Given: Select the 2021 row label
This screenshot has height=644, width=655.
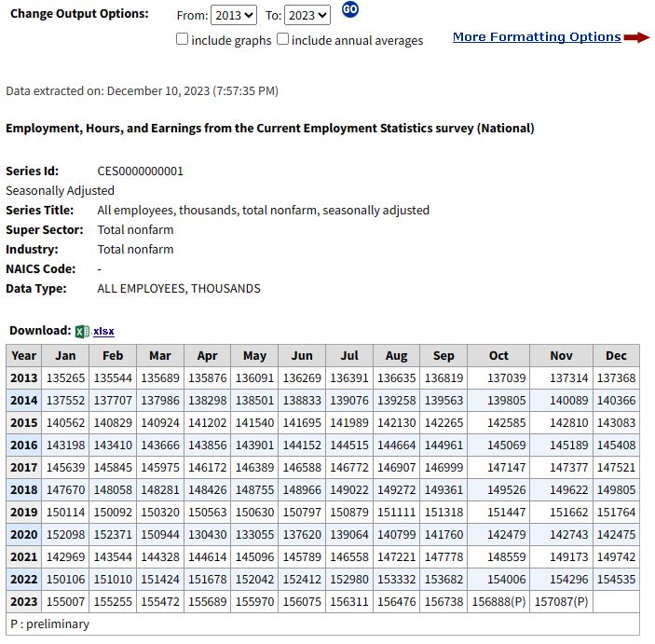Looking at the screenshot, I should tap(24, 556).
